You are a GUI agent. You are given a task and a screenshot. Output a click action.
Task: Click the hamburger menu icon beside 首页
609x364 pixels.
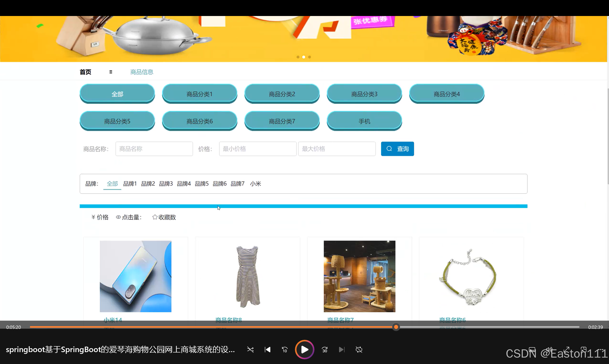pyautogui.click(x=111, y=72)
